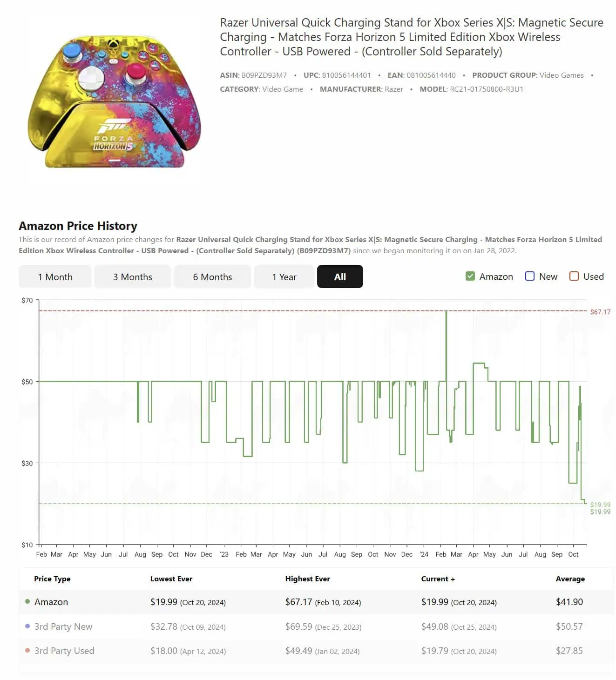616x680 pixels.
Task: Click the Lowest Ever column header
Action: (x=171, y=579)
